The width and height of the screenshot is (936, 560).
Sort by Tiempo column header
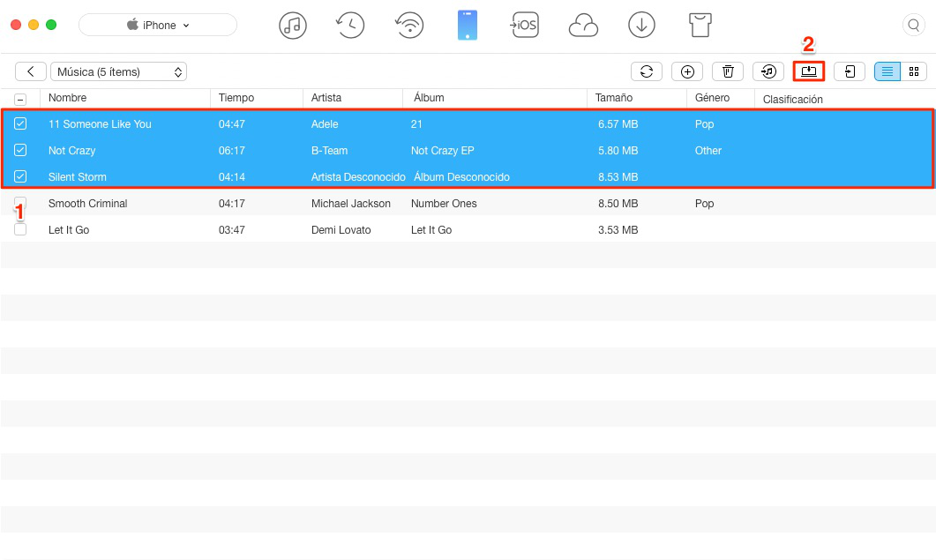pyautogui.click(x=236, y=98)
